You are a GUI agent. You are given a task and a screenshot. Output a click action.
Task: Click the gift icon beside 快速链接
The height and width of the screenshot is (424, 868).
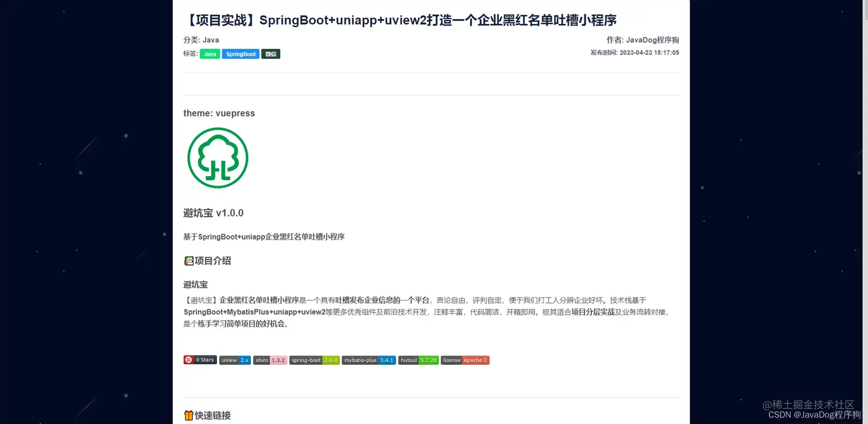[189, 415]
